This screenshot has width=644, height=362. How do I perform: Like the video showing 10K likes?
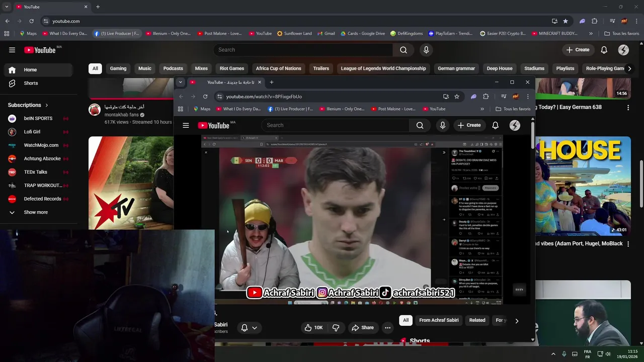pos(313,328)
